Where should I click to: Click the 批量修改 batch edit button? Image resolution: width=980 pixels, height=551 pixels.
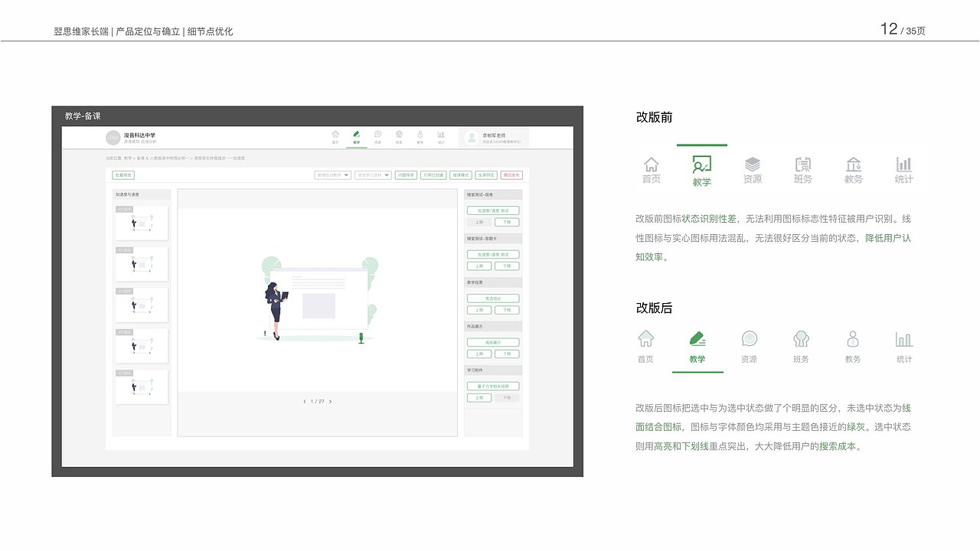[x=123, y=174]
